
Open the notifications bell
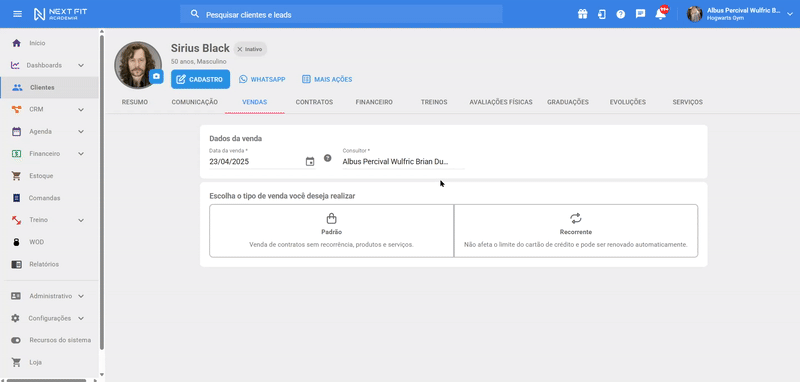660,14
